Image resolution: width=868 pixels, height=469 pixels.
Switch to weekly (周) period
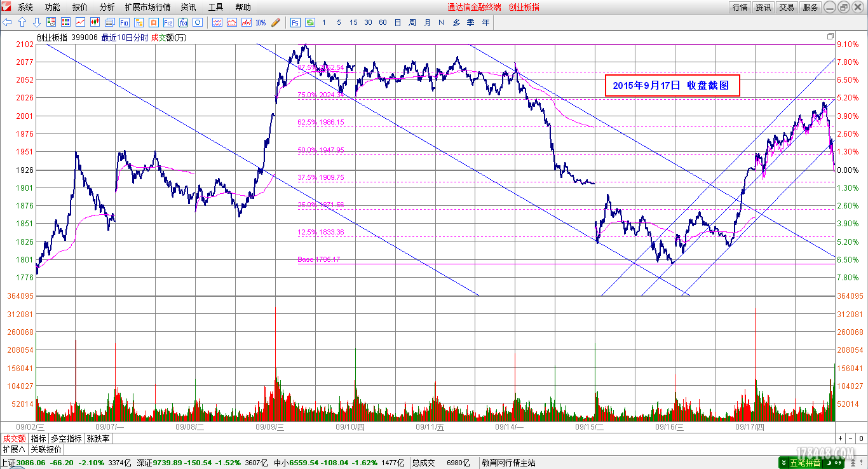coord(412,22)
